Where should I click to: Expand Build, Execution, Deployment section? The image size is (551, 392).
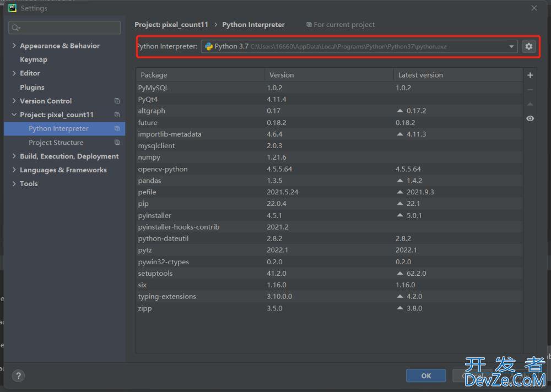pyautogui.click(x=14, y=156)
